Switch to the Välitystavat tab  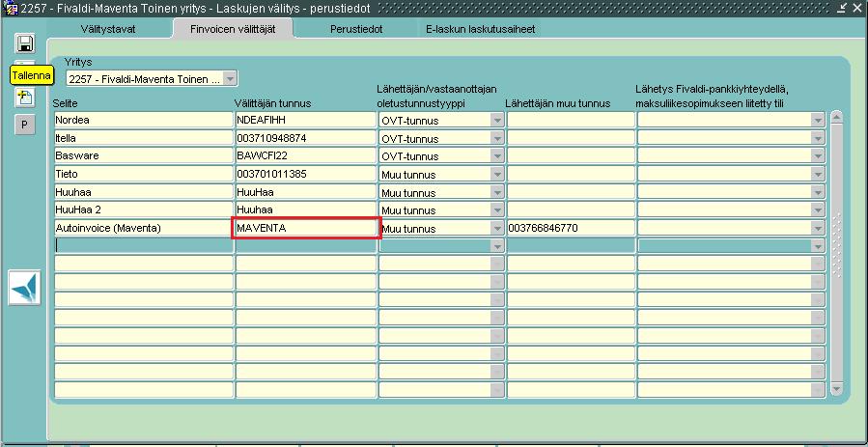pos(108,29)
